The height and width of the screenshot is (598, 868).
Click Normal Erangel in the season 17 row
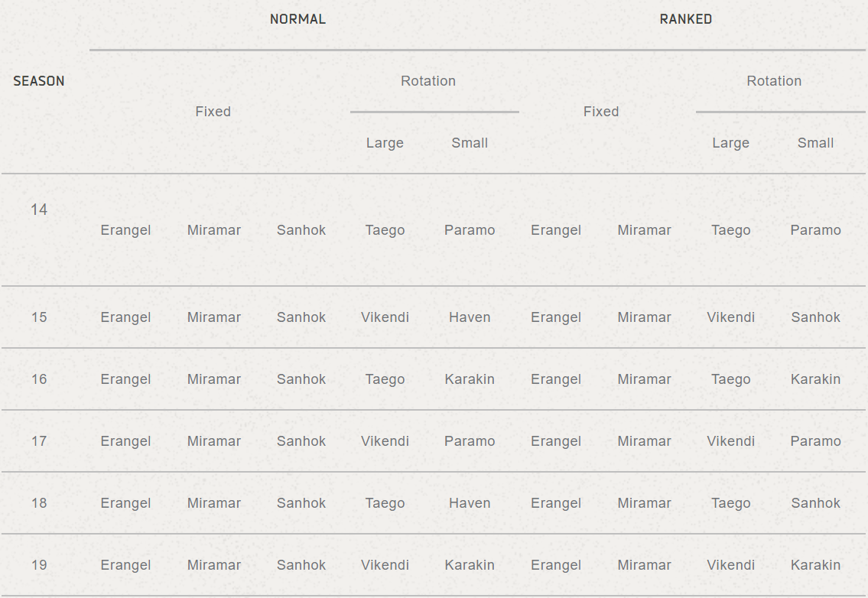(x=125, y=441)
